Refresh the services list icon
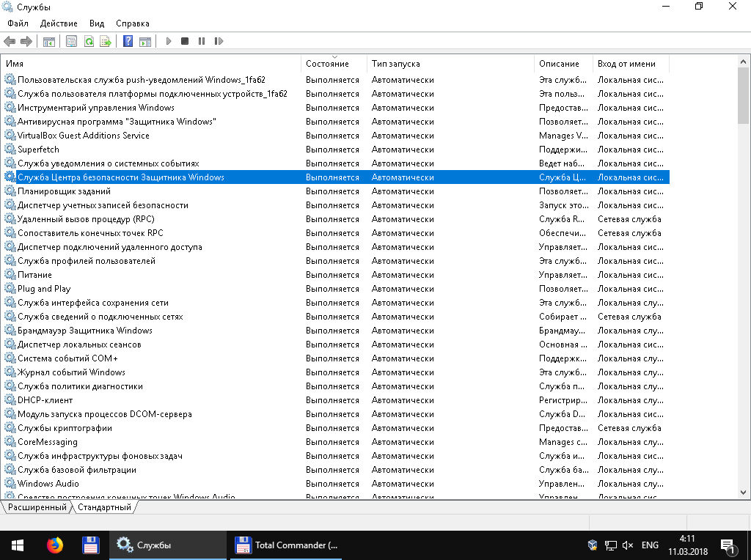Viewport: 751px width, 560px height. (89, 41)
